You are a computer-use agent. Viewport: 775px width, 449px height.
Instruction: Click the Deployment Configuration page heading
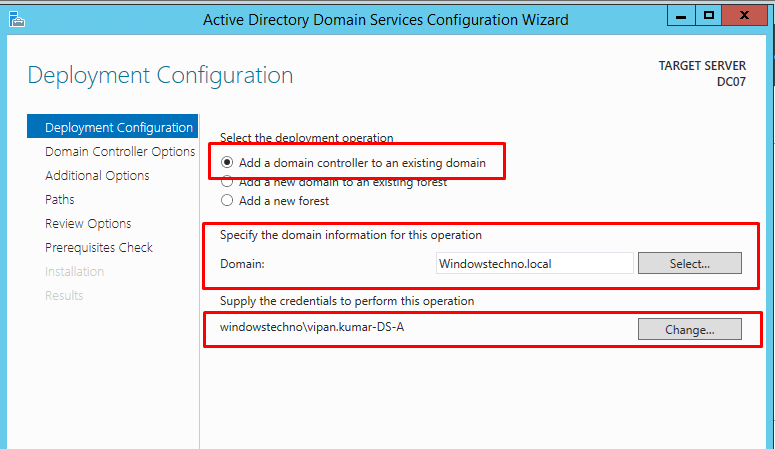pos(160,75)
